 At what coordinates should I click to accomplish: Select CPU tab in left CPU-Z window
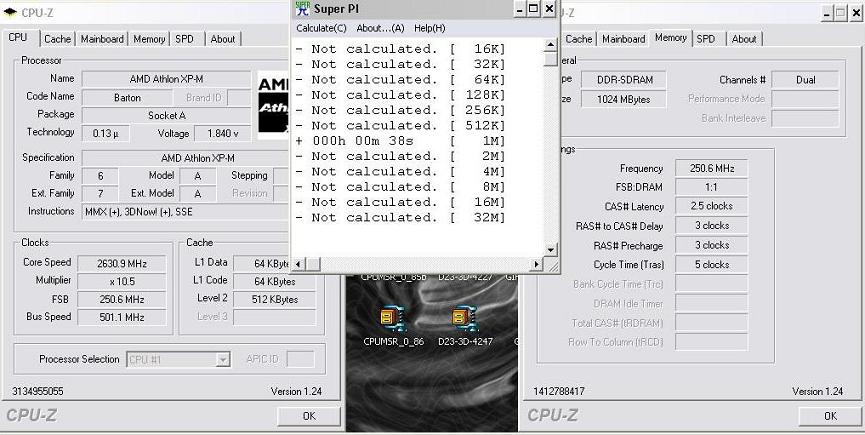tap(18, 37)
